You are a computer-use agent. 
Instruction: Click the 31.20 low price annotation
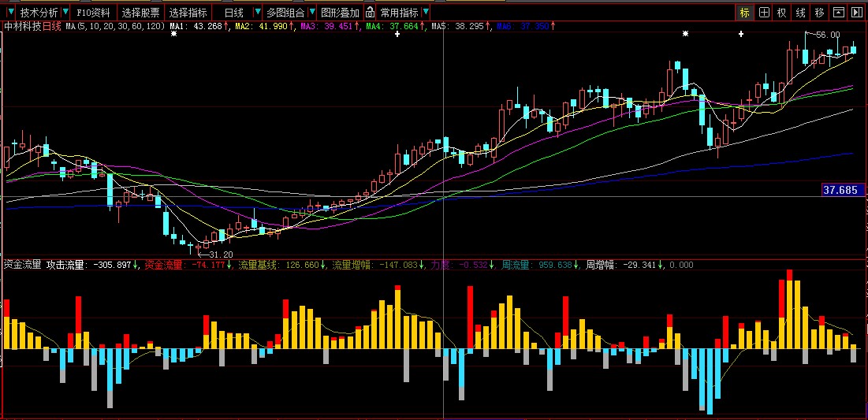pos(220,255)
